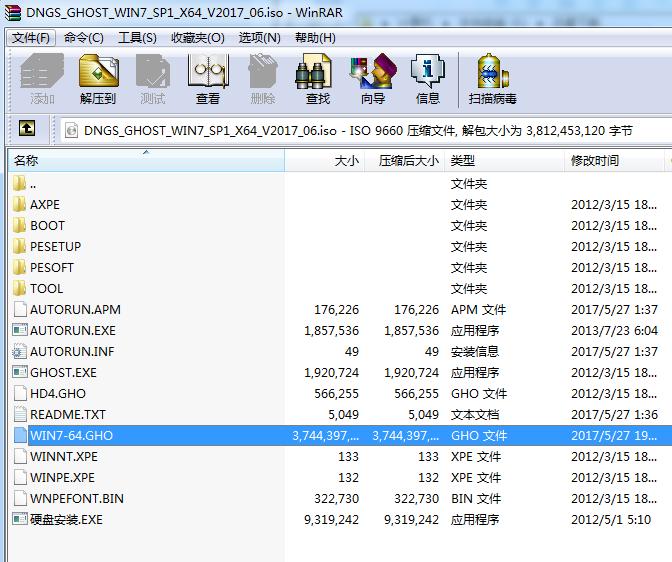Click the 133 size of WINNT.XPE

tap(348, 457)
